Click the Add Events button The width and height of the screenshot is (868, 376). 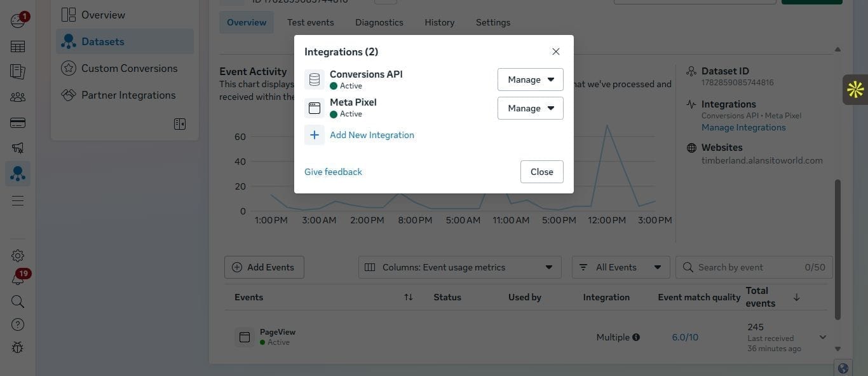264,267
